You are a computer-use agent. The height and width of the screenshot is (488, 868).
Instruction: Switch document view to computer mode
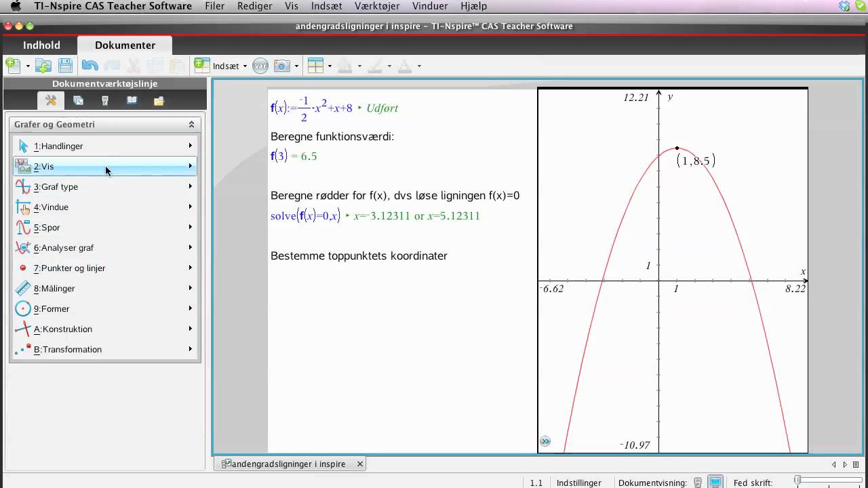715,483
